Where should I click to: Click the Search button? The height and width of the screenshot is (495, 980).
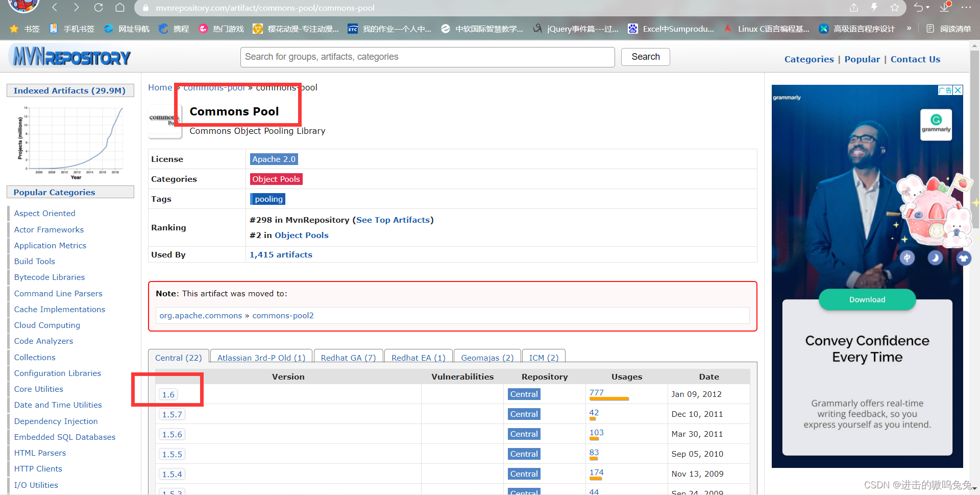pos(645,57)
